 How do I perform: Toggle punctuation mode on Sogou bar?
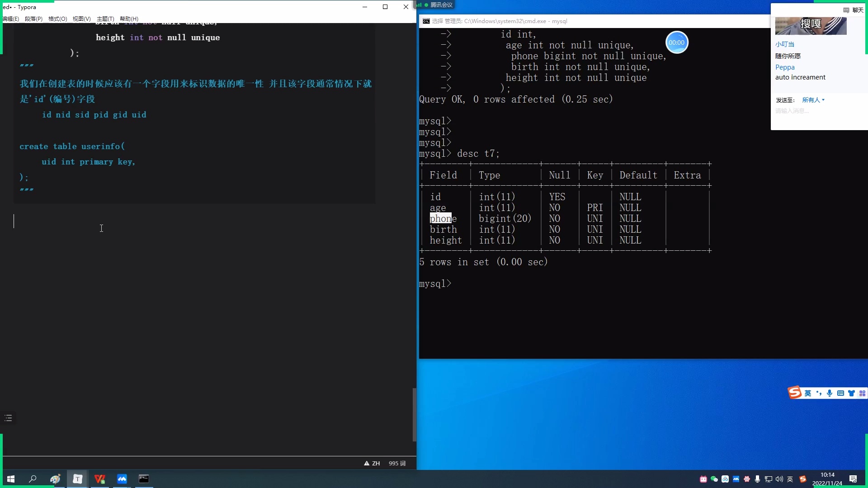[819, 393]
